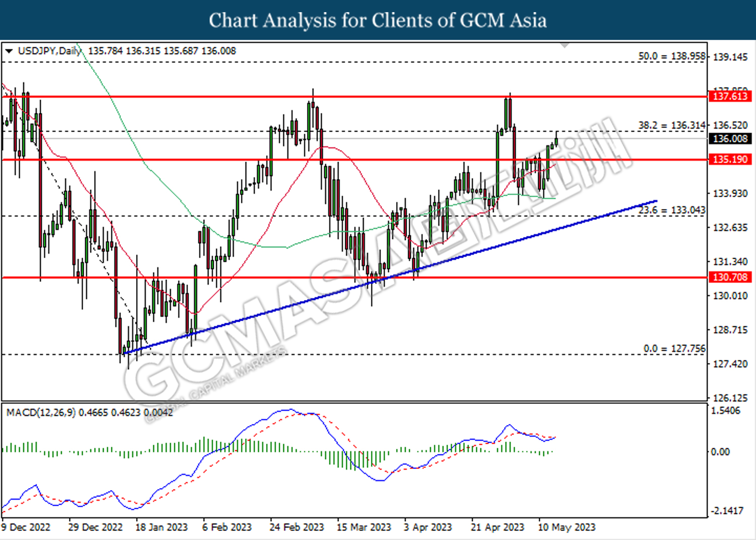Screen dimensions: 756x540
Task: Click the 10 May 2023 date label
Action: point(566,527)
